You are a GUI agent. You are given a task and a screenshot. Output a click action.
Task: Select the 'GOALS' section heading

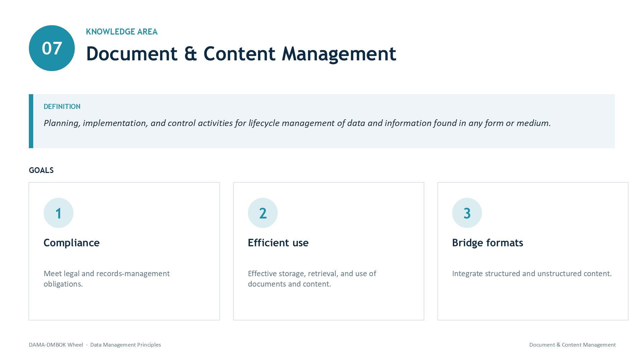pos(41,170)
